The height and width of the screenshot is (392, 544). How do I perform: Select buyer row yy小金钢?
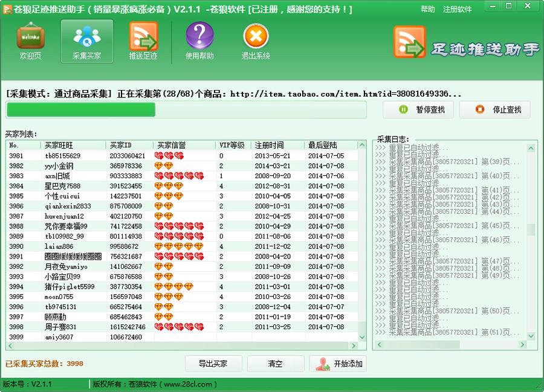click(182, 166)
